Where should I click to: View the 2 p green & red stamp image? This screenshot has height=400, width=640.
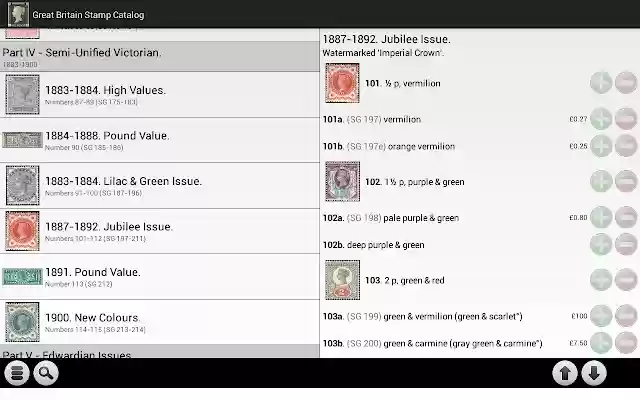342,280
